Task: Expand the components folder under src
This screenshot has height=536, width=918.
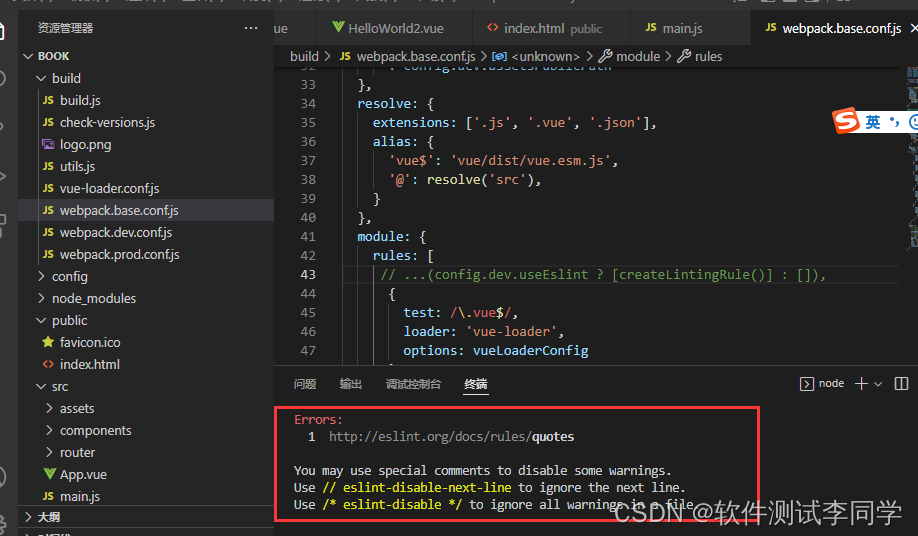Action: point(95,430)
